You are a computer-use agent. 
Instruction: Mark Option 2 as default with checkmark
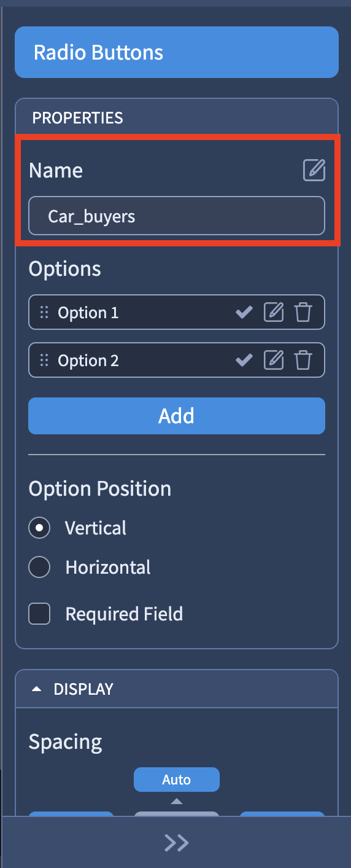(244, 361)
